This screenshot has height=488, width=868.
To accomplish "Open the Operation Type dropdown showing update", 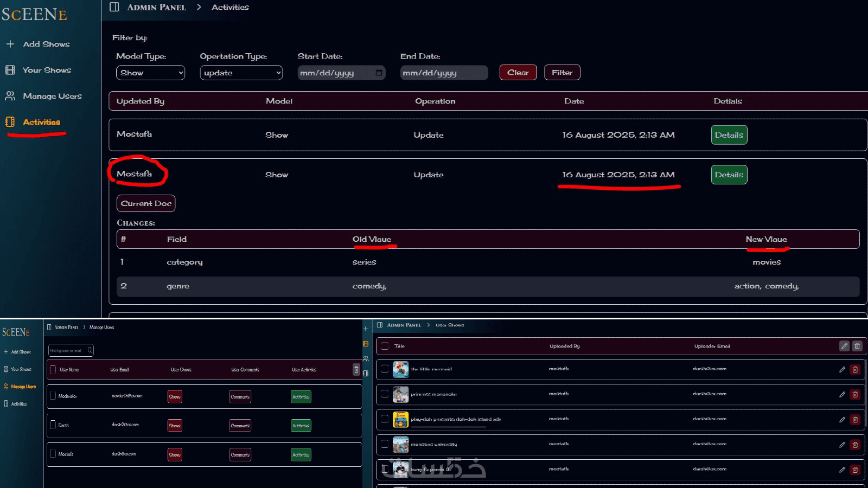I will [241, 73].
